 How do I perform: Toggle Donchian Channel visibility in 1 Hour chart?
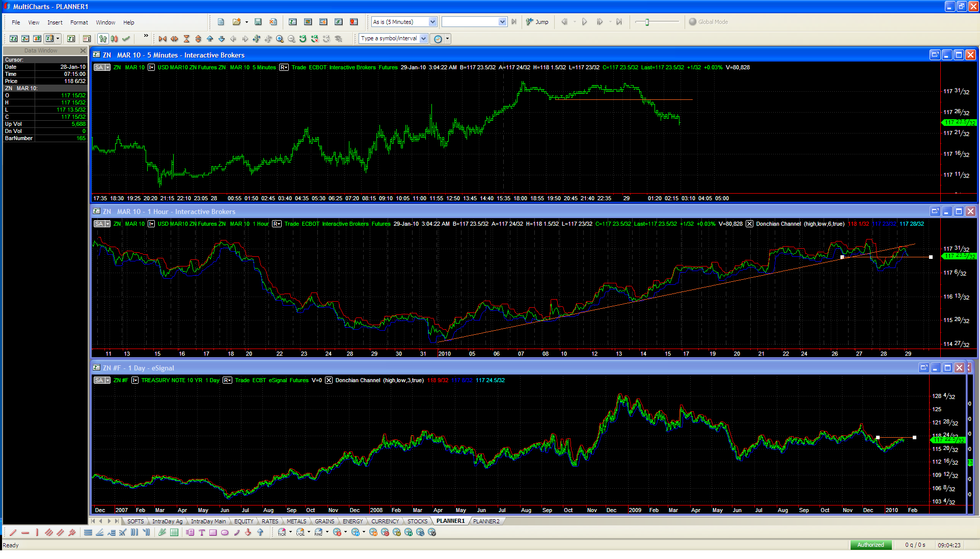[x=749, y=224]
